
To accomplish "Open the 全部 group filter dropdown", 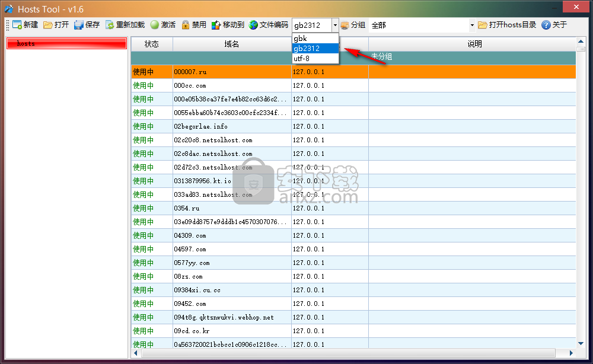I will pos(472,25).
